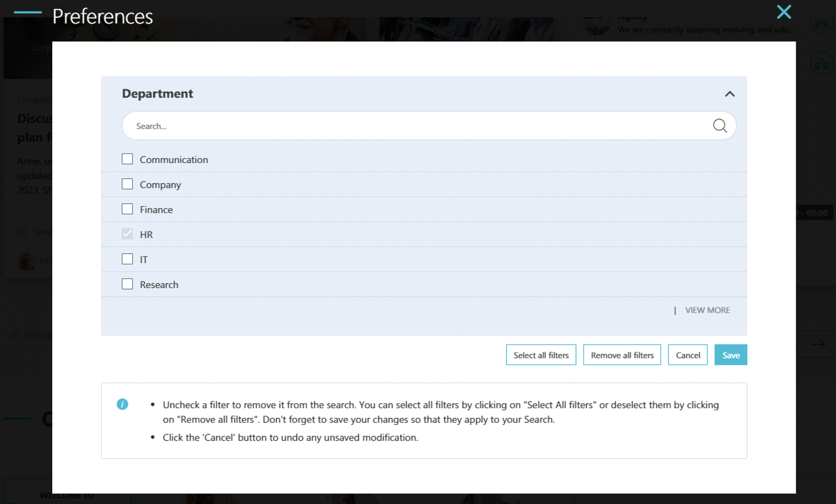Image resolution: width=836 pixels, height=504 pixels.
Task: Click the right arrow navigation icon
Action: click(818, 344)
